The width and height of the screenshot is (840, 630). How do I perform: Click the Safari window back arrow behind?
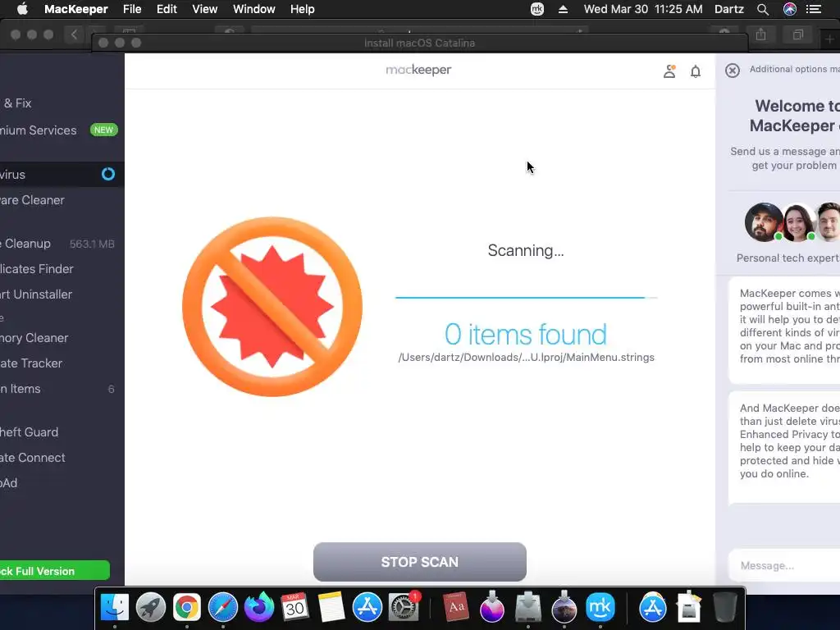pos(74,34)
